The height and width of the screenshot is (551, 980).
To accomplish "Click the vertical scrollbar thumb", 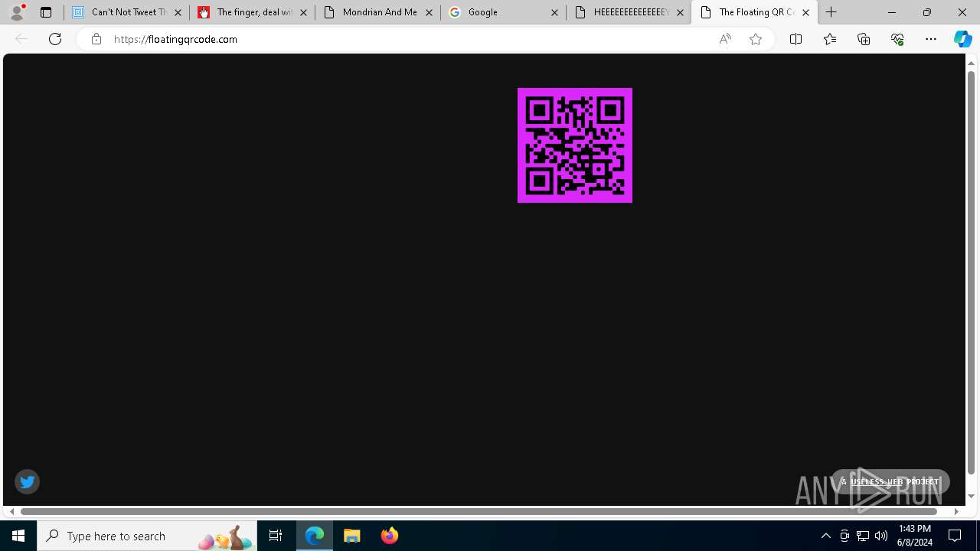I will tap(971, 273).
